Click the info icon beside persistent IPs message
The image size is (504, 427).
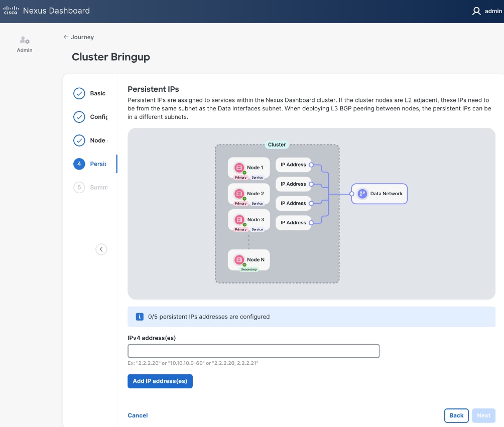coord(140,317)
